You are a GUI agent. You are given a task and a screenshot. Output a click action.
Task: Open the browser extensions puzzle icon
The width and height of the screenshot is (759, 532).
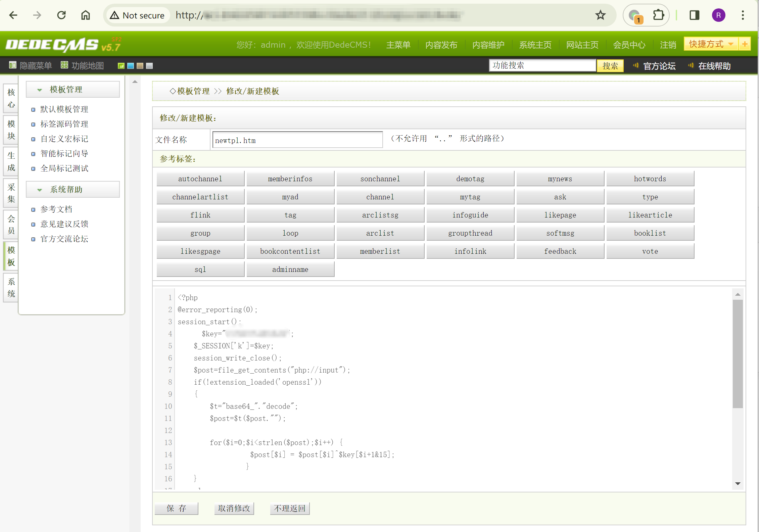pyautogui.click(x=658, y=15)
